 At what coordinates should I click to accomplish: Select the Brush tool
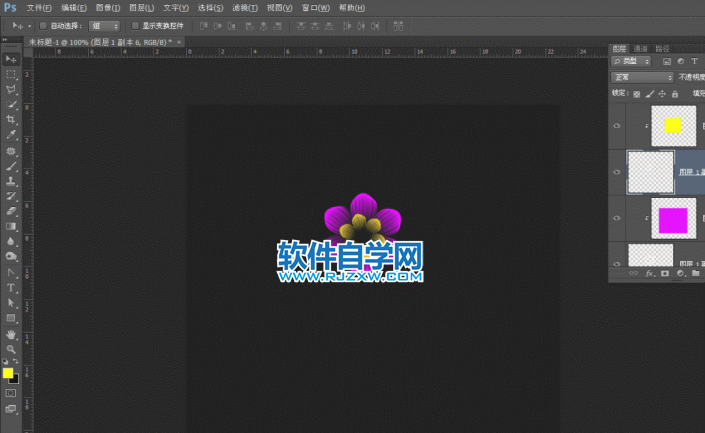11,166
